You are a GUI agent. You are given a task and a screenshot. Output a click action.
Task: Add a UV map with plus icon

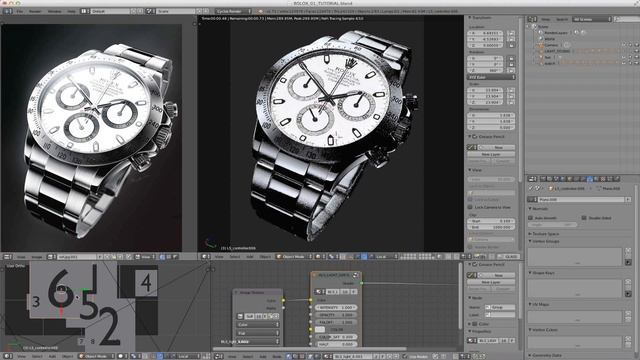(628, 313)
